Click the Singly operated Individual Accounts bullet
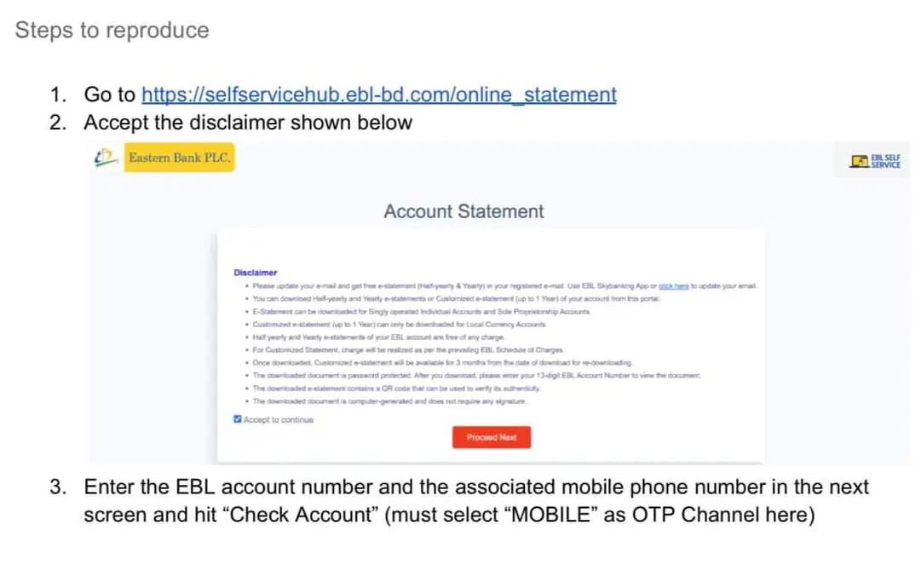921x588 pixels. click(421, 312)
